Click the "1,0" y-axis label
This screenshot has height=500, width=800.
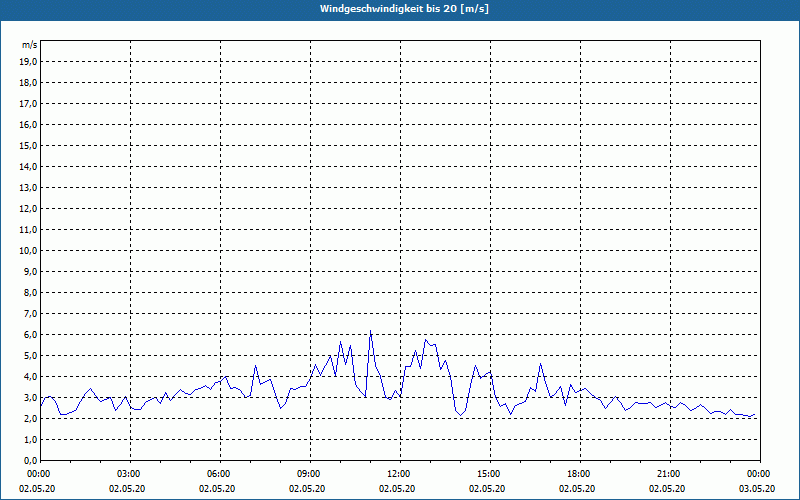(x=30, y=440)
